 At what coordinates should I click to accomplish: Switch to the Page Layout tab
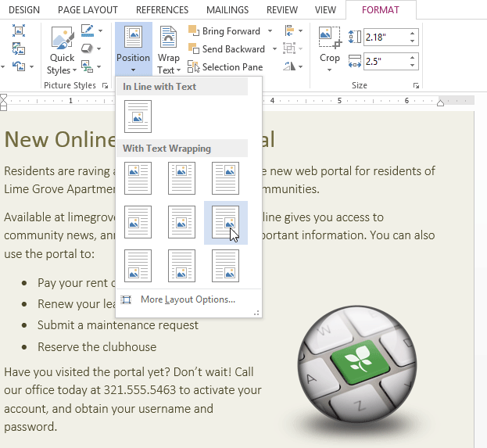tap(88, 10)
